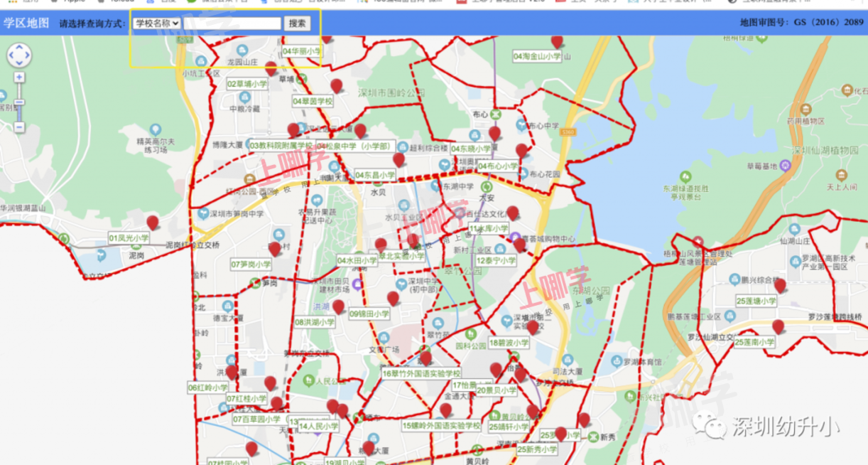Select the 07红桂小学 label

coord(246,399)
